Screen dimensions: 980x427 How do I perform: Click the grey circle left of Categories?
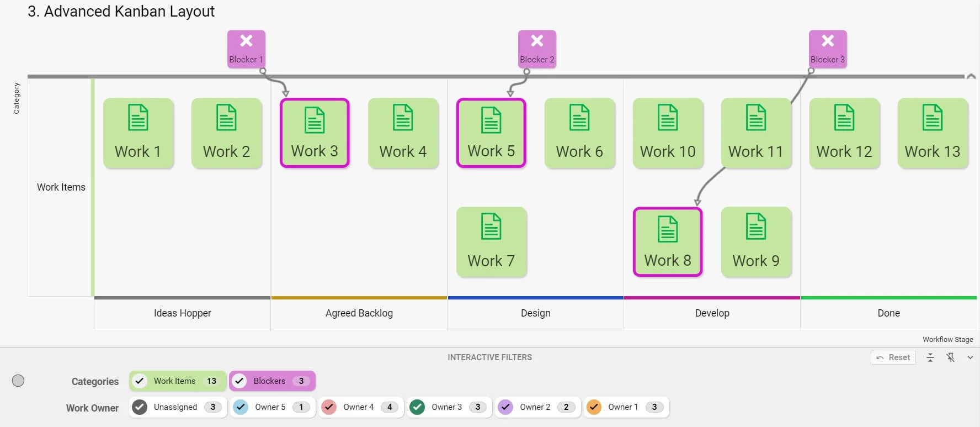[18, 381]
